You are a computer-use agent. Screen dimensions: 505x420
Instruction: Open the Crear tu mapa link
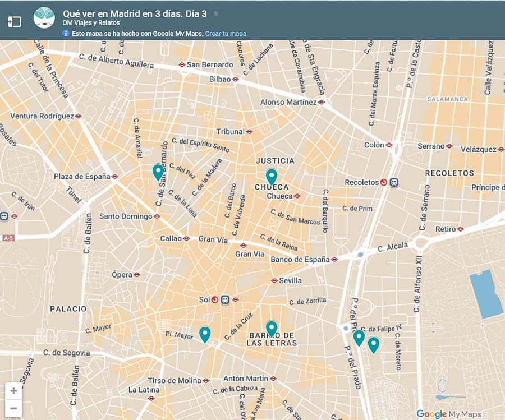[x=226, y=34]
